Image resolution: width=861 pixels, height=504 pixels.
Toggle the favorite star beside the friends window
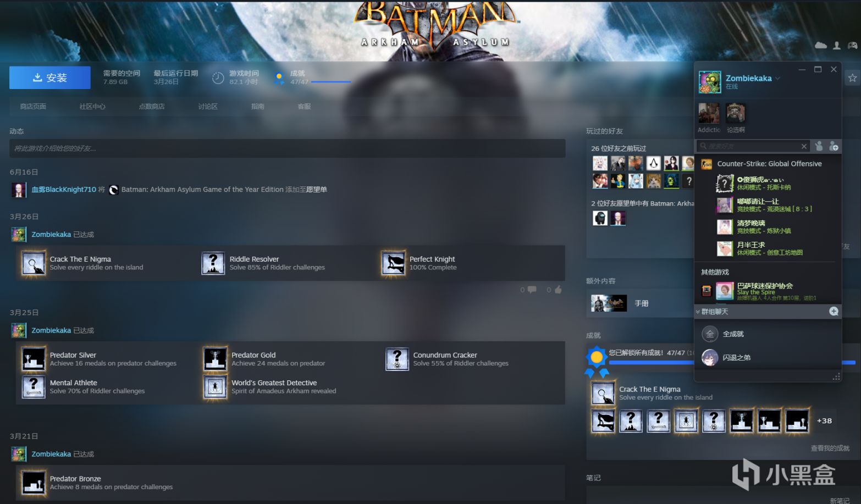tap(852, 78)
